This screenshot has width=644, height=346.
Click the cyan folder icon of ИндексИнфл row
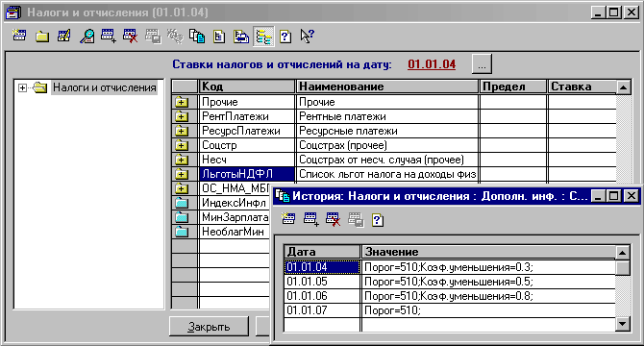pos(181,203)
